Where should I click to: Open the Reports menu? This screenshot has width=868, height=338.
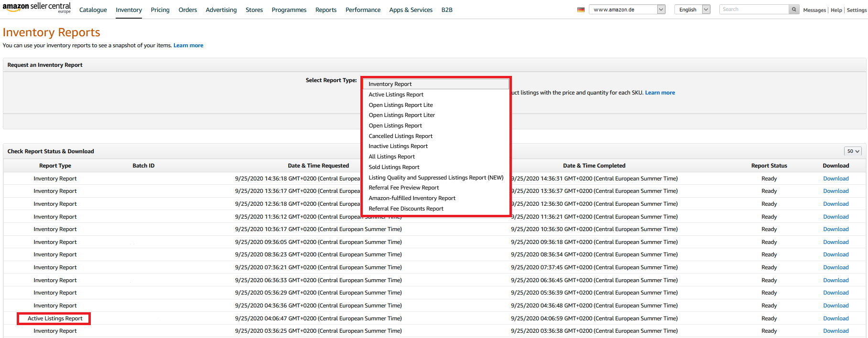coord(326,10)
